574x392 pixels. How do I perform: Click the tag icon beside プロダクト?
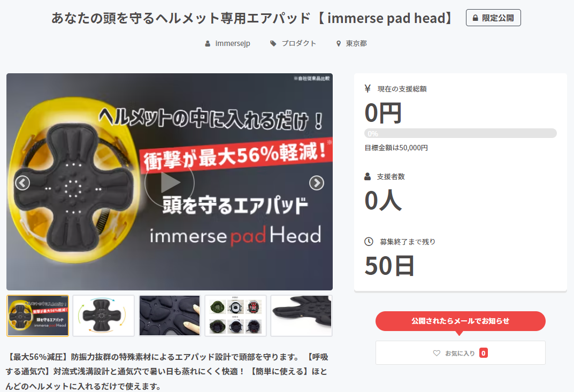point(273,43)
